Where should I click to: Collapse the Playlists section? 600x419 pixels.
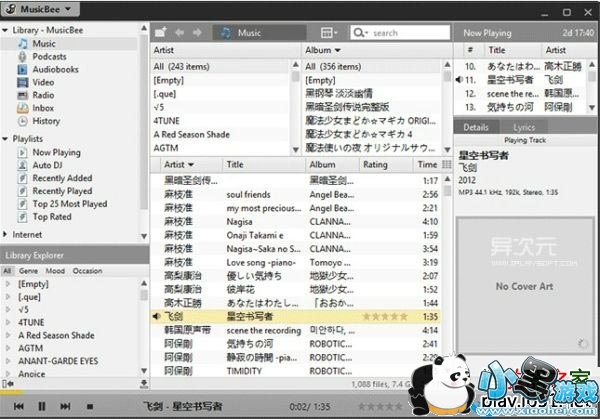pos(5,139)
